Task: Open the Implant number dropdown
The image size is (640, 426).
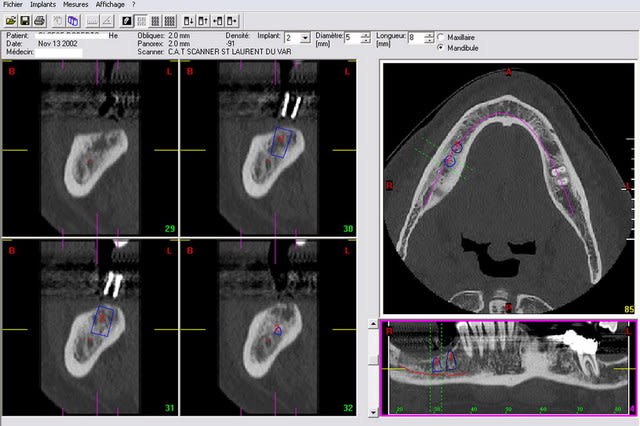Action: (x=305, y=38)
